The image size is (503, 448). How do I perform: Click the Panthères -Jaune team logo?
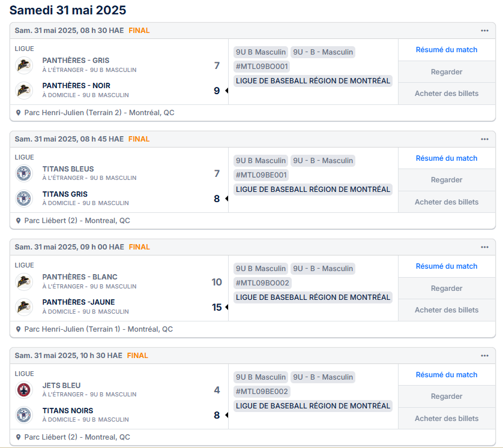click(x=24, y=307)
